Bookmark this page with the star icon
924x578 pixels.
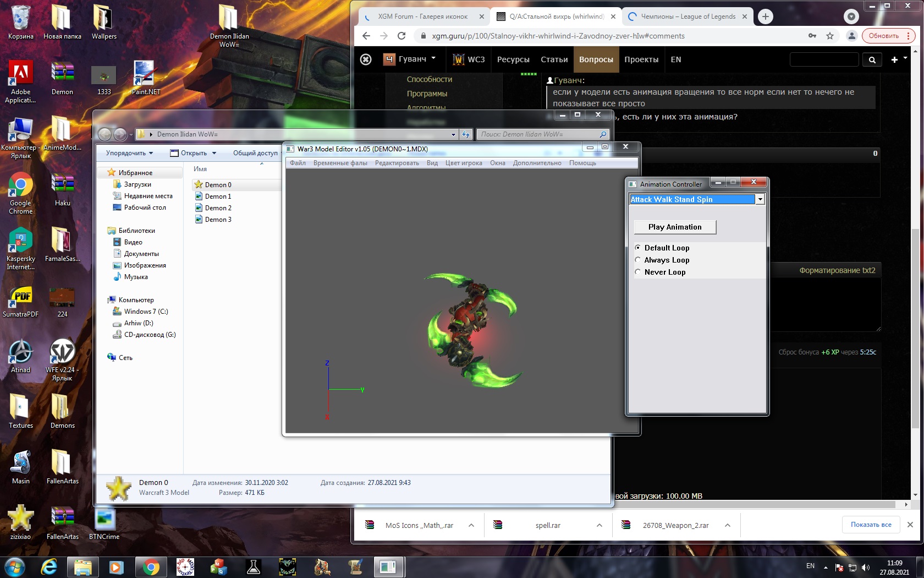coord(830,36)
